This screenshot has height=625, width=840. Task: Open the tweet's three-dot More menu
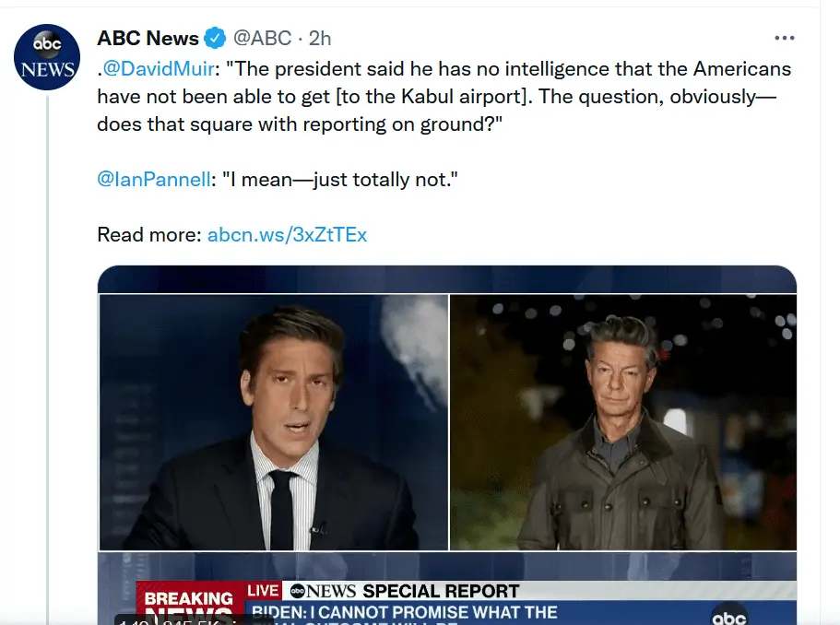[784, 39]
